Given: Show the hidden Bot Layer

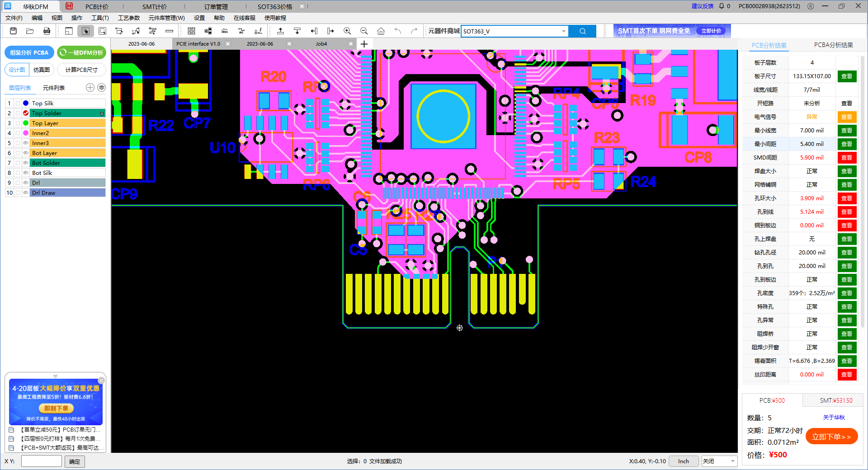Looking at the screenshot, I should tap(26, 153).
